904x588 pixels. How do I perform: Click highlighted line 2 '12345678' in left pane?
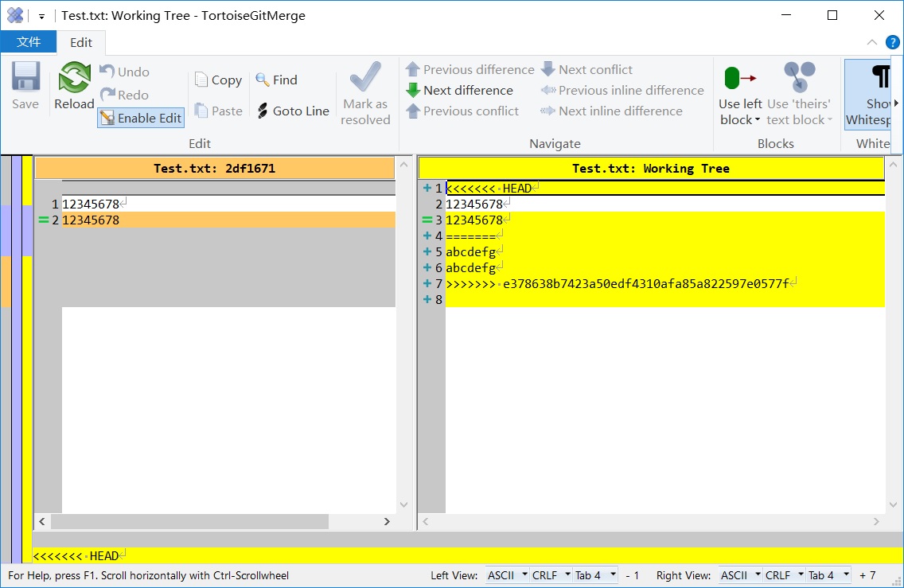(228, 220)
